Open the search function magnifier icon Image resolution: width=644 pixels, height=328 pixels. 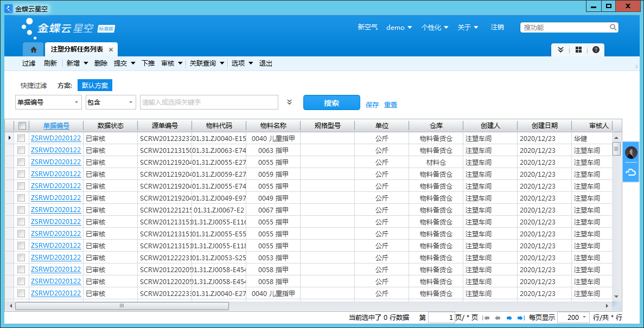point(613,27)
